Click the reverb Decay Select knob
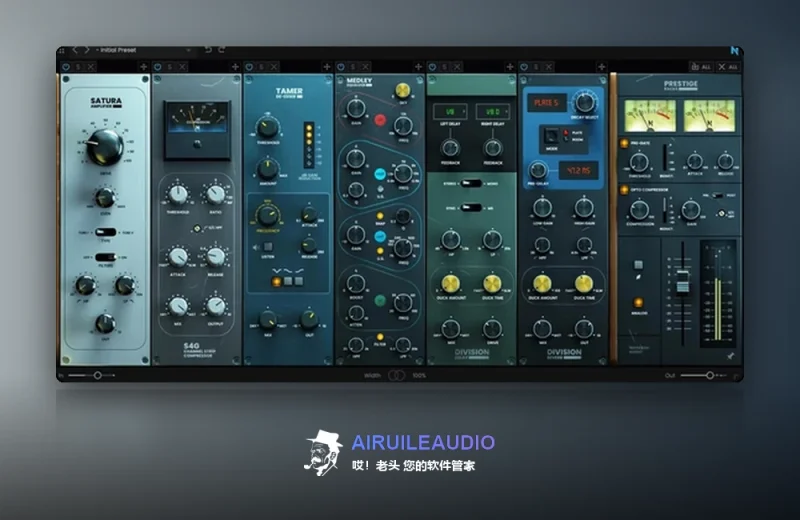800x520 pixels. point(584,102)
